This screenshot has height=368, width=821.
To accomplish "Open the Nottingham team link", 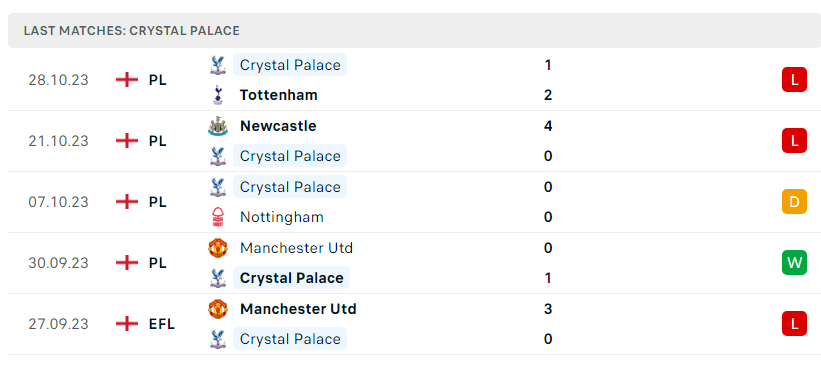I will (282, 217).
